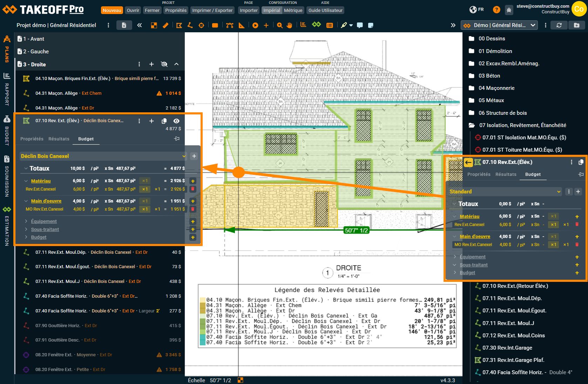Viewport: 588px width, 384px height.
Task: Choose the highlighter annotation tool
Action: click(x=344, y=25)
